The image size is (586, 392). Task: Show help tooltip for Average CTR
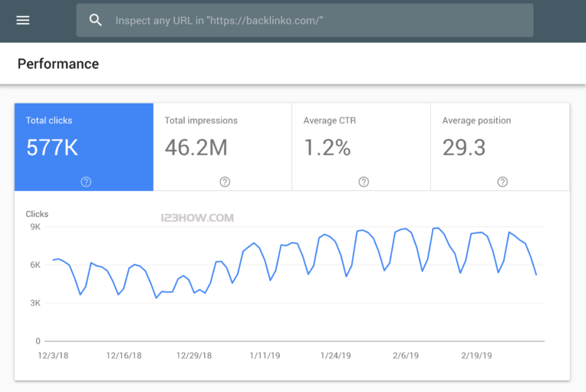[364, 182]
